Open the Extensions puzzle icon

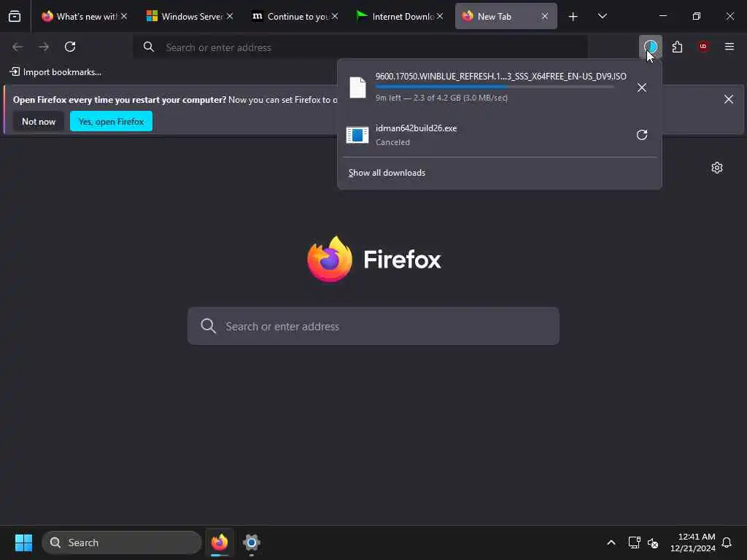[677, 47]
